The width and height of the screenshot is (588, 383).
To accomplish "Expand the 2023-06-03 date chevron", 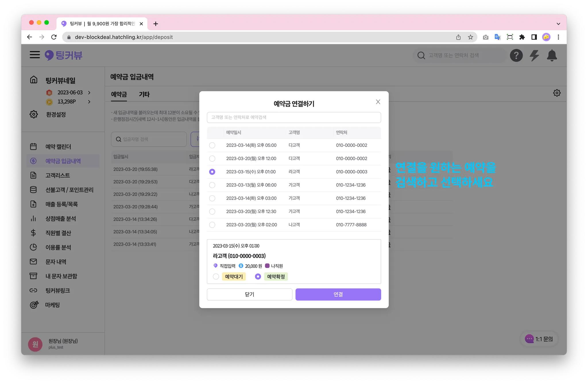I will (89, 93).
